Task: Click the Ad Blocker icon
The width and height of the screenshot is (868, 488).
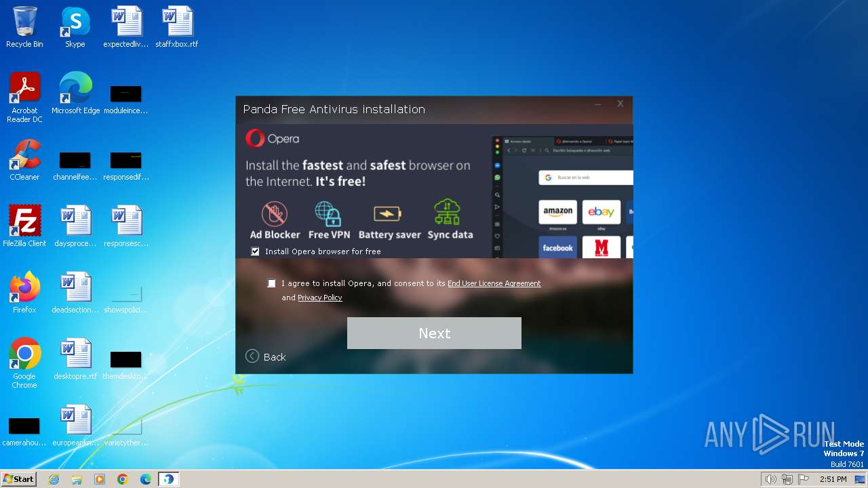Action: point(275,213)
